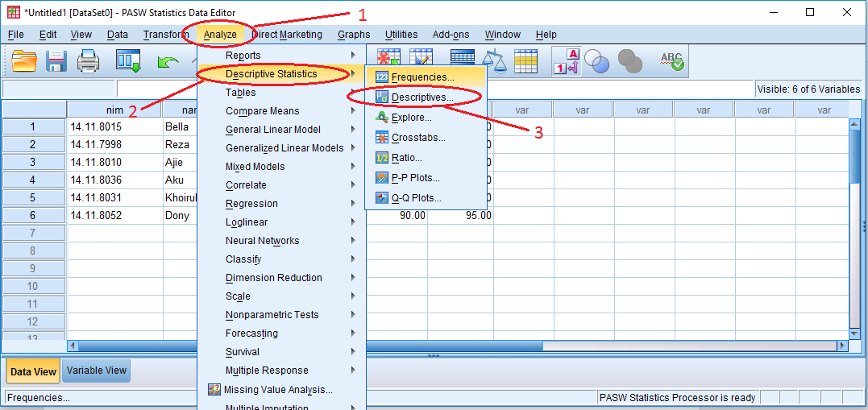This screenshot has height=410, width=868.
Task: Print using the printer toolbar icon
Action: point(88,60)
